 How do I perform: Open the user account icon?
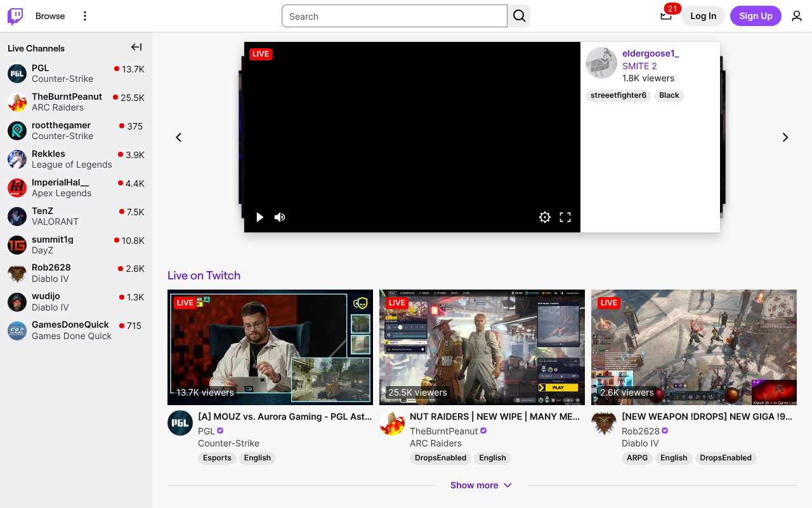pos(797,16)
